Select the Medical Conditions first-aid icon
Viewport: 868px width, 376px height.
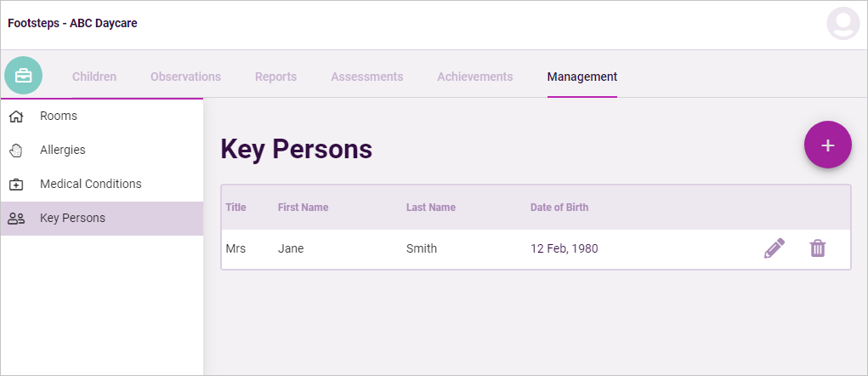point(17,185)
